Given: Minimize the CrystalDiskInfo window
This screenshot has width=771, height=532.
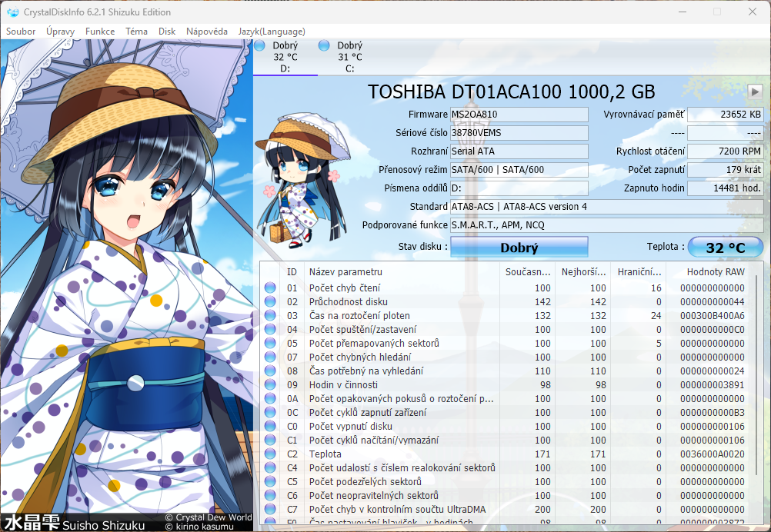Looking at the screenshot, I should click(x=682, y=12).
